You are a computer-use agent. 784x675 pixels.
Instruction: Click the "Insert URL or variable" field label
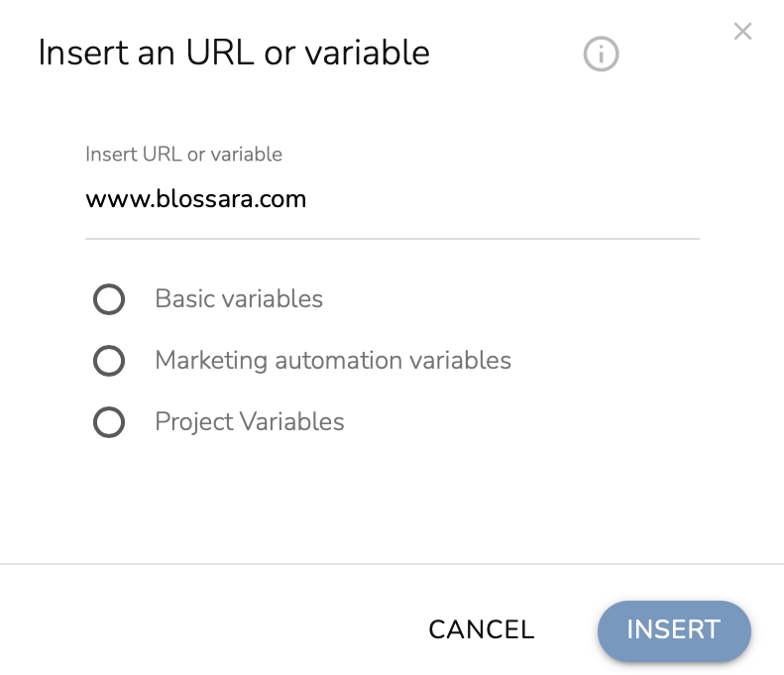(x=184, y=155)
